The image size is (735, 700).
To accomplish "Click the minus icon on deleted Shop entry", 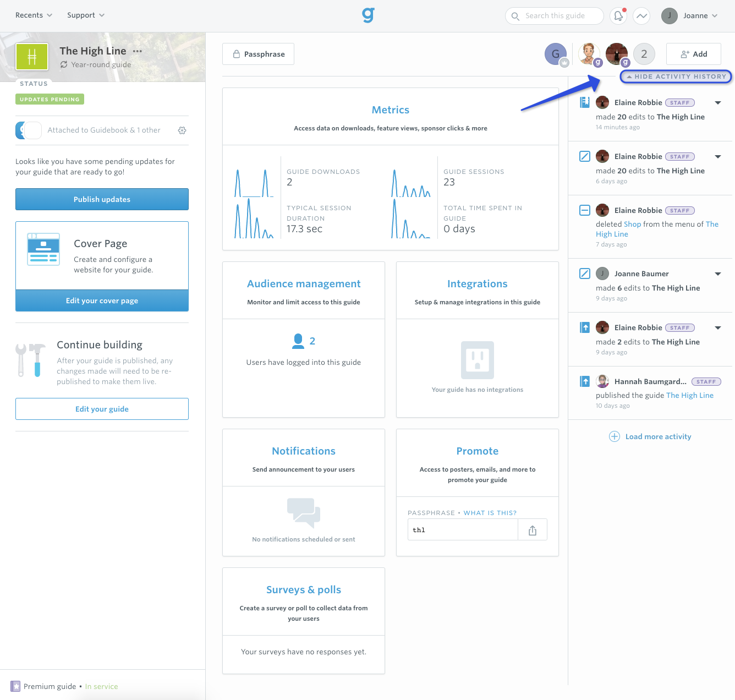I will [x=585, y=210].
